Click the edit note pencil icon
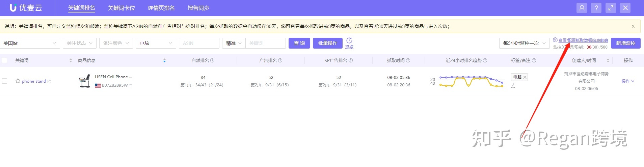The height and width of the screenshot is (167, 644). (513, 86)
